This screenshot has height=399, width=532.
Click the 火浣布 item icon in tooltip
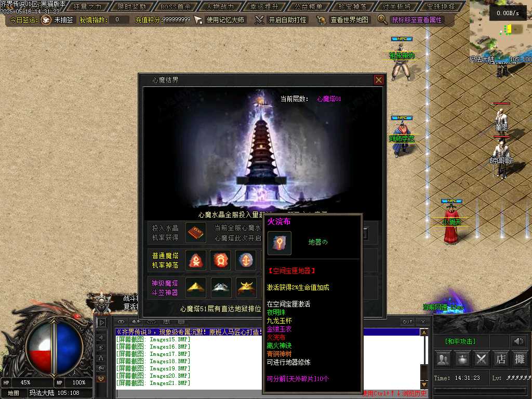click(x=279, y=243)
